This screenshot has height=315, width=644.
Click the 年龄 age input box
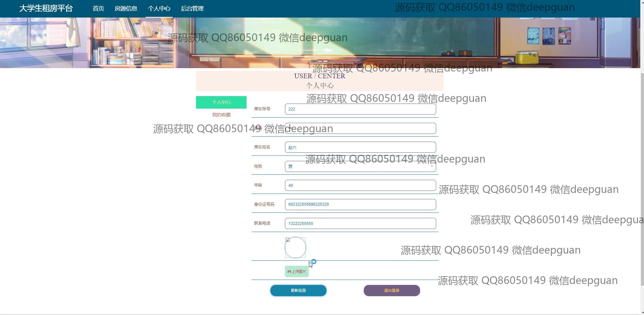(360, 185)
